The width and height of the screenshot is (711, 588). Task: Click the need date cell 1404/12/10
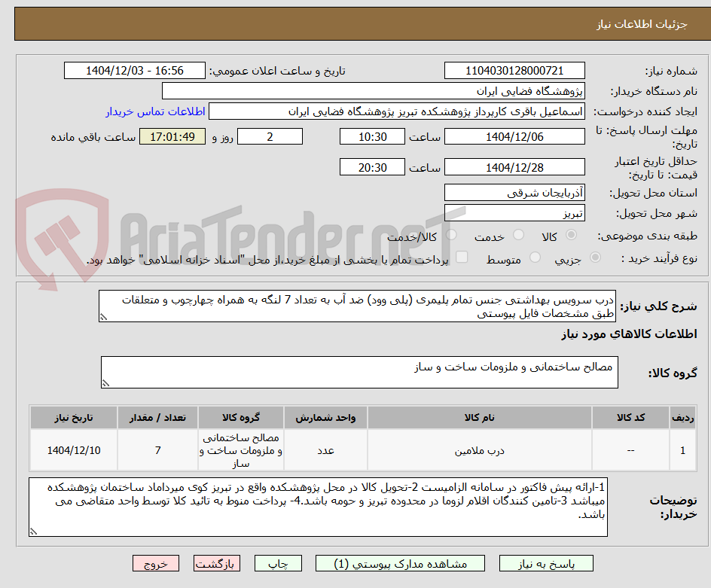point(74,450)
